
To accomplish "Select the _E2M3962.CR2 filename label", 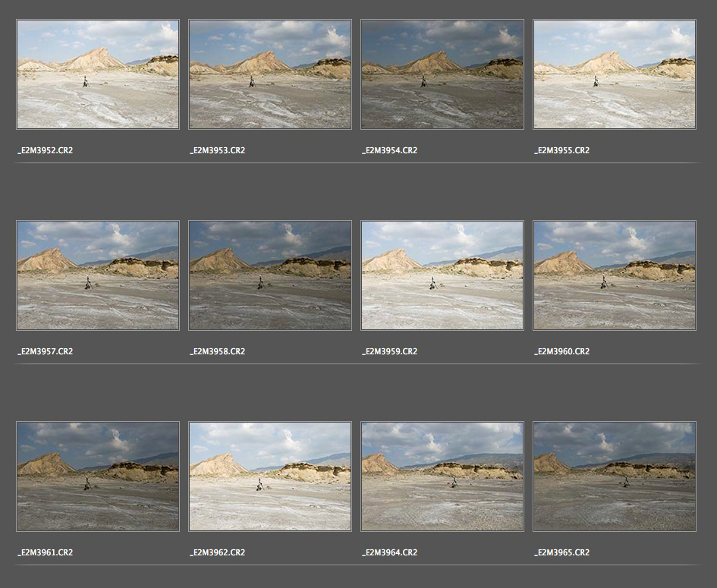I will [218, 552].
